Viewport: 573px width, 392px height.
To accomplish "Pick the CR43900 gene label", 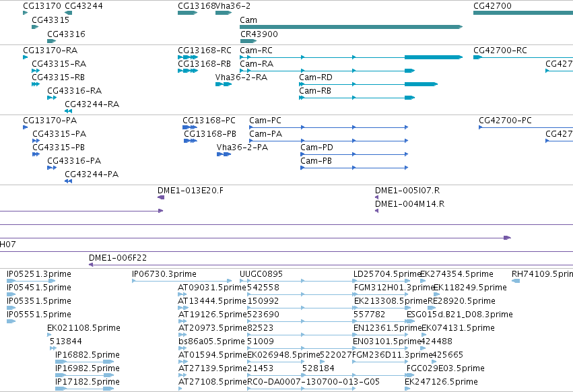I will [x=259, y=34].
